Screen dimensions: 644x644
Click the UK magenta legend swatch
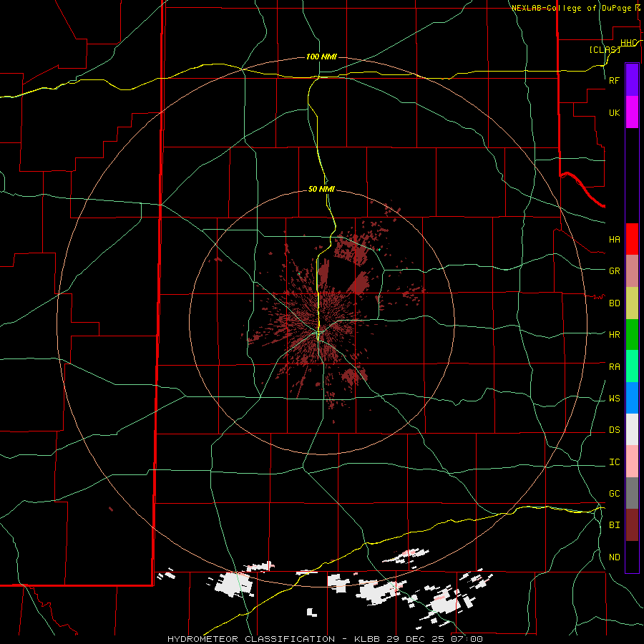(632, 112)
